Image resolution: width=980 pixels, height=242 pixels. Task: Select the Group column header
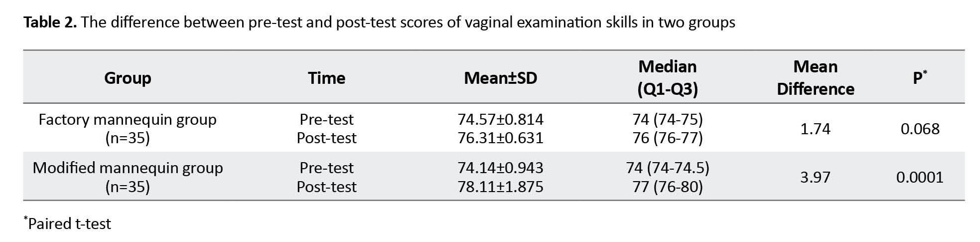[128, 78]
